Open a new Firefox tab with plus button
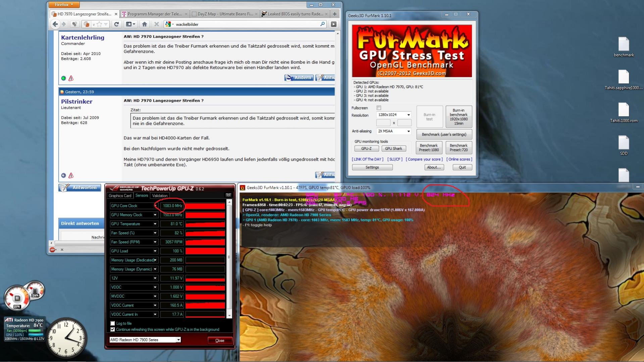The height and width of the screenshot is (362, 644). [335, 14]
